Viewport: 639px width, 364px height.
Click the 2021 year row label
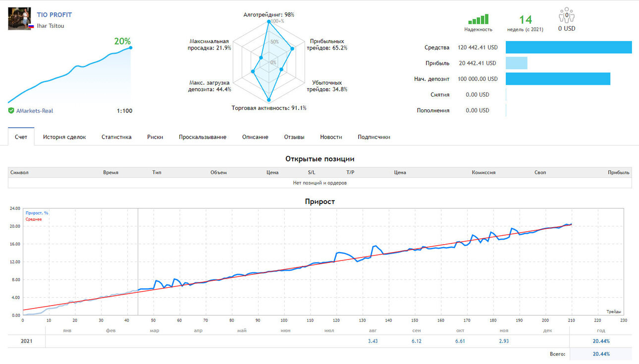(x=27, y=341)
